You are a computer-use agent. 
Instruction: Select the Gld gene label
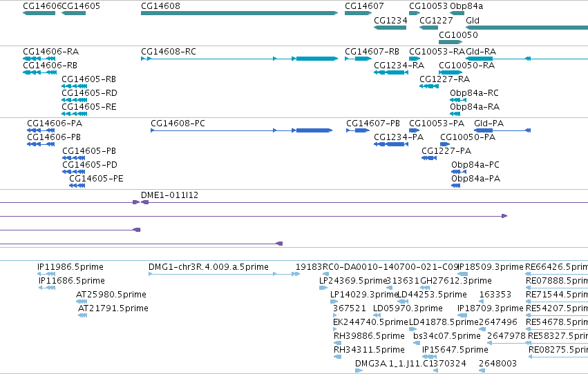[473, 20]
